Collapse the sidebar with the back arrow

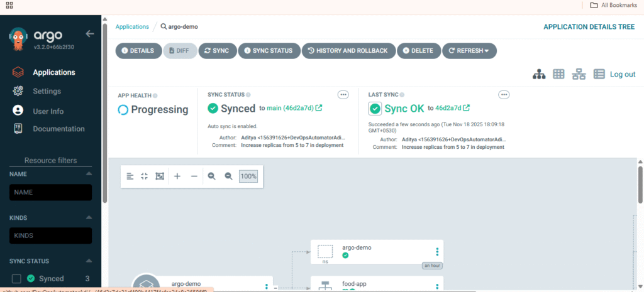tap(90, 34)
